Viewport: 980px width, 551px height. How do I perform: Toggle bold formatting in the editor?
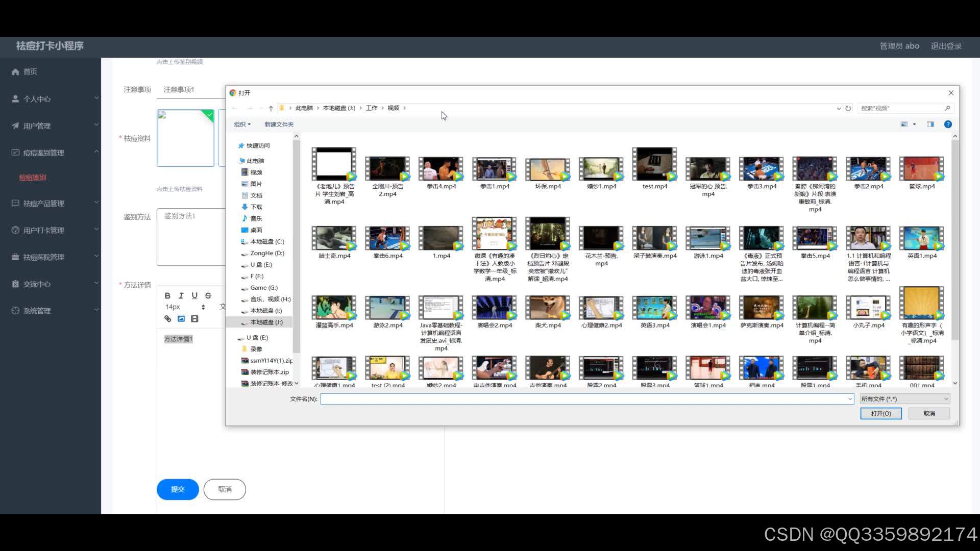click(x=167, y=295)
